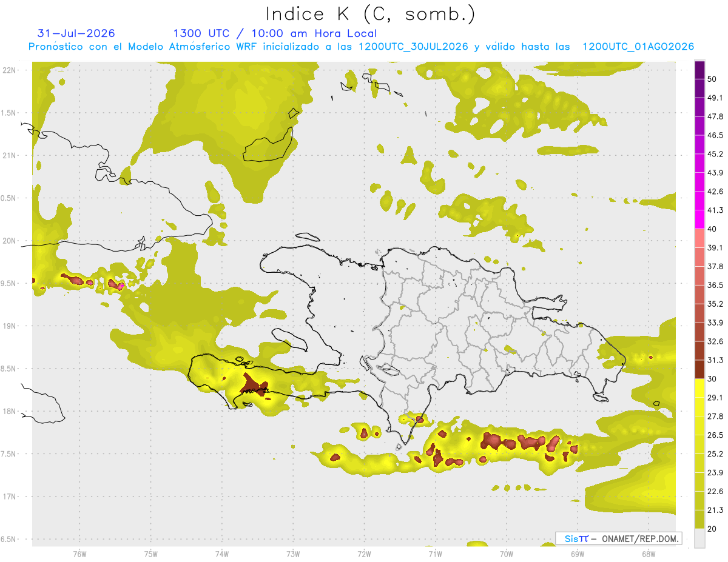This screenshot has width=728, height=562.
Task: Click the colorbar value '31.3'
Action: (x=715, y=360)
